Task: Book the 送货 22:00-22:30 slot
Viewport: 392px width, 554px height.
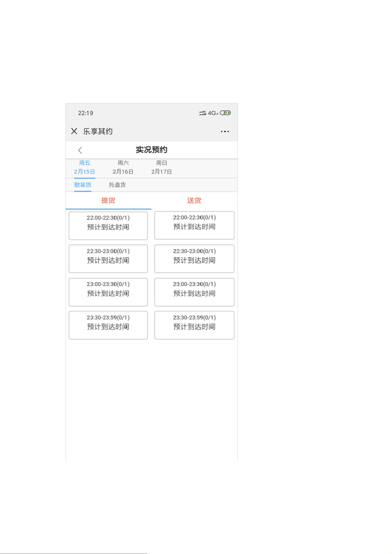Action: coord(194,225)
